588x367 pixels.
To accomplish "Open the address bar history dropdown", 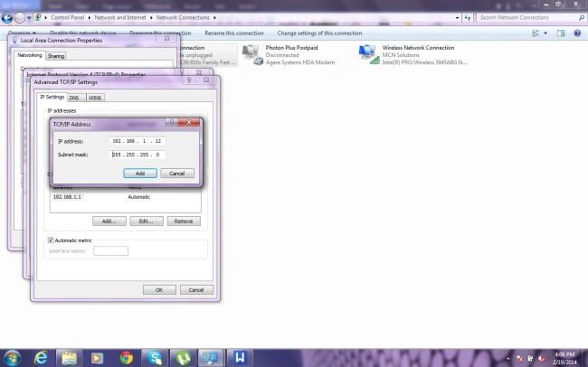I will (x=457, y=17).
